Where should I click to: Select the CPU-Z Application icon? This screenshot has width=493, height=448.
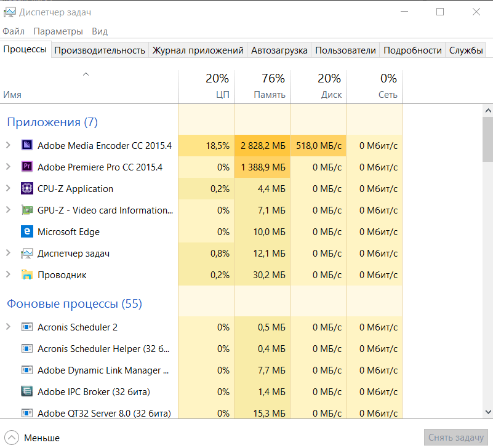(27, 188)
